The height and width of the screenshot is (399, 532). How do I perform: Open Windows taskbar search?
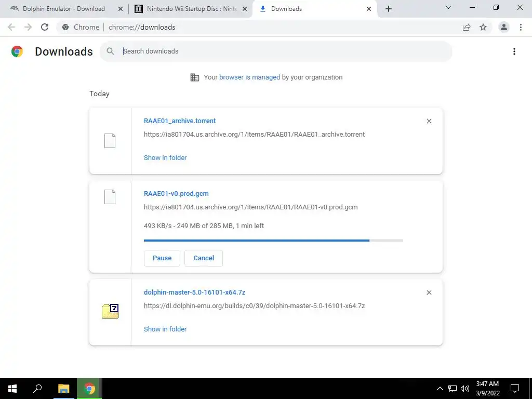37,389
